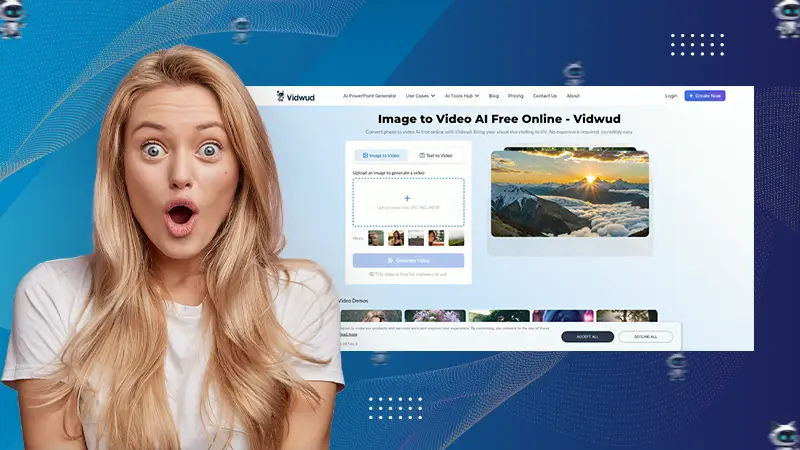Click the 'Video Demos' heading text

pyautogui.click(x=353, y=301)
